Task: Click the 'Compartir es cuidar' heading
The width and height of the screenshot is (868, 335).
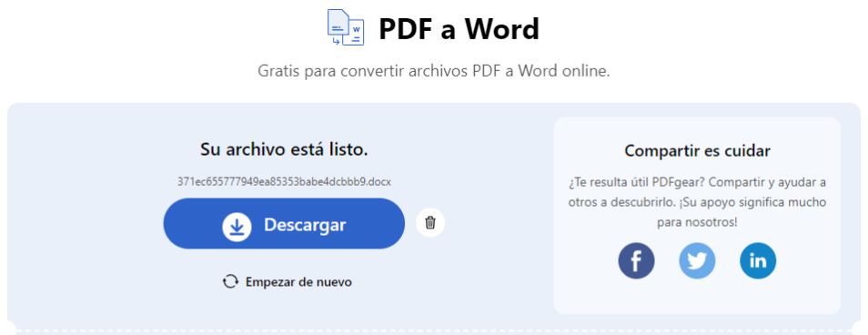Action: [698, 150]
